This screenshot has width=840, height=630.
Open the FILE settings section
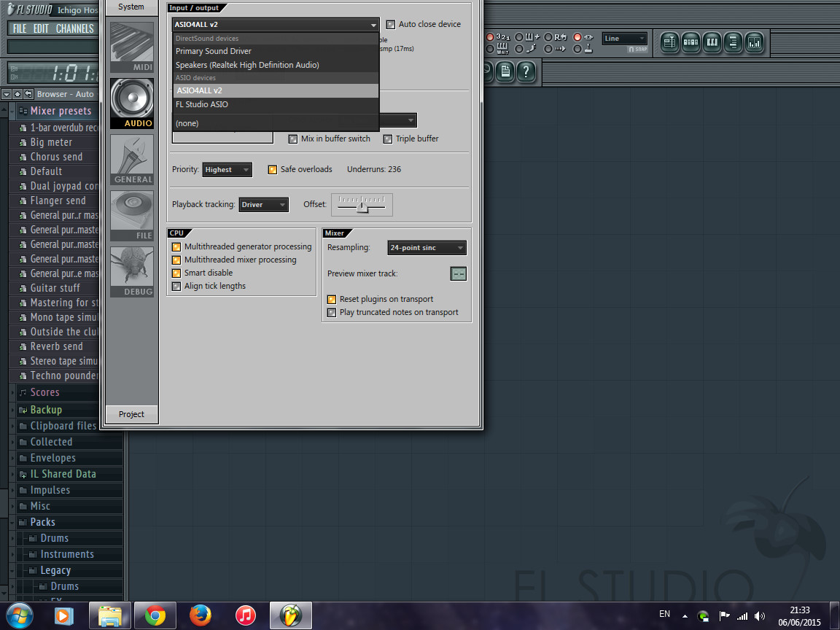click(132, 216)
